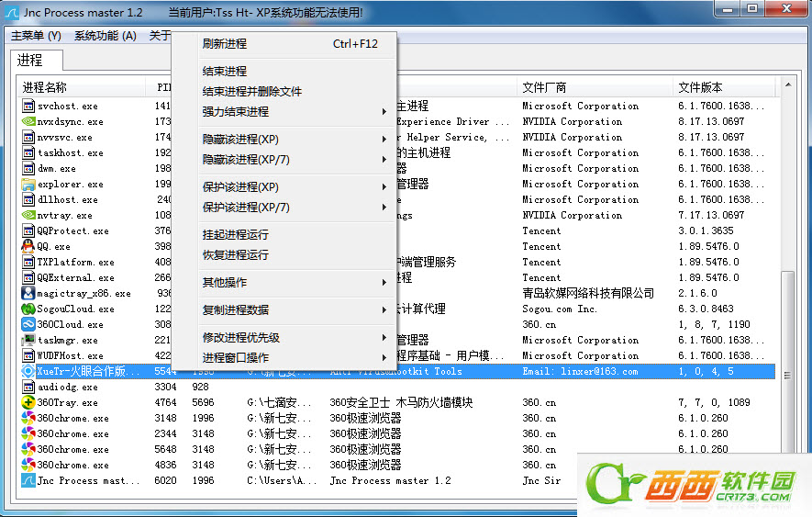Expand the 保护该进程(XP) submenu
812x517 pixels.
(384, 186)
